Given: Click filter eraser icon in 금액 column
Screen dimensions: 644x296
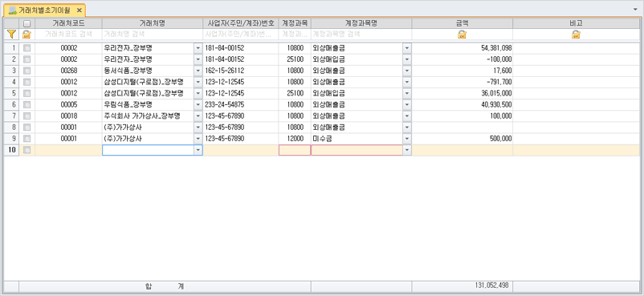Looking at the screenshot, I should (462, 34).
